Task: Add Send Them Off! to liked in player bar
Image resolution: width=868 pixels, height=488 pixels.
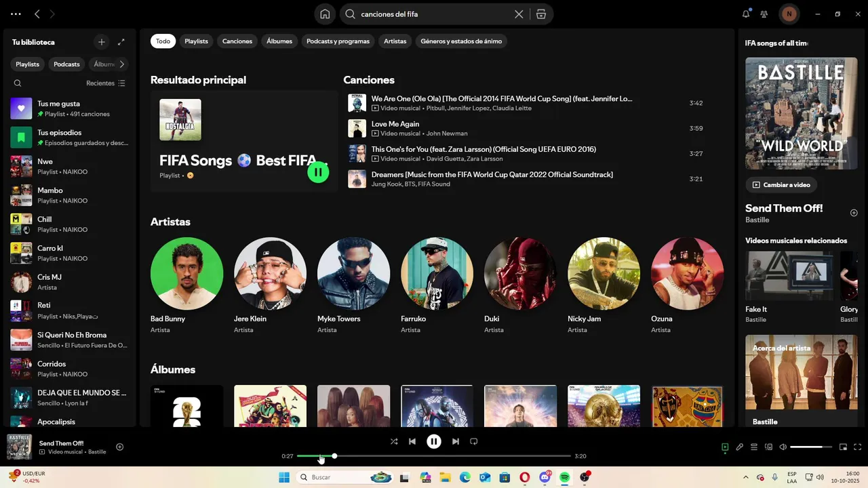Action: point(119,447)
